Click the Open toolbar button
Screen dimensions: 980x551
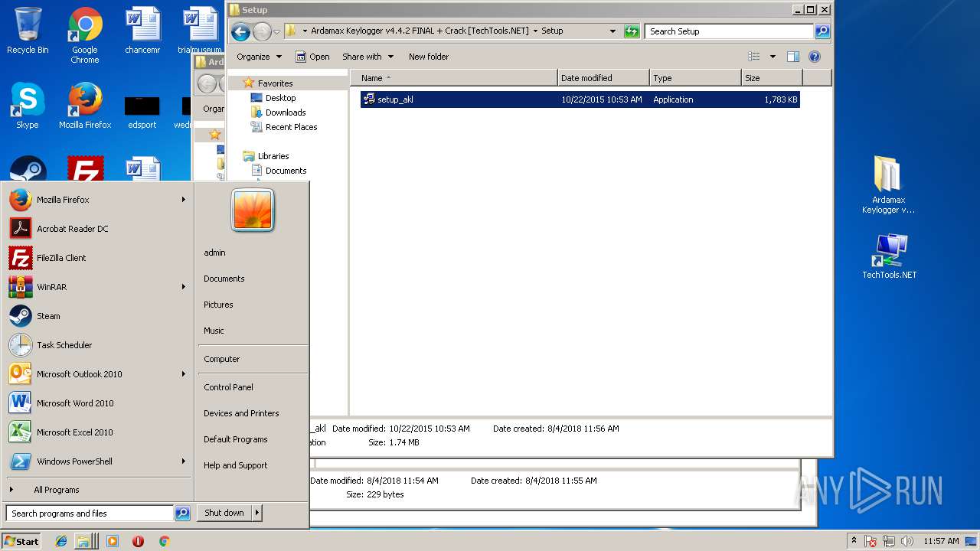pos(312,57)
